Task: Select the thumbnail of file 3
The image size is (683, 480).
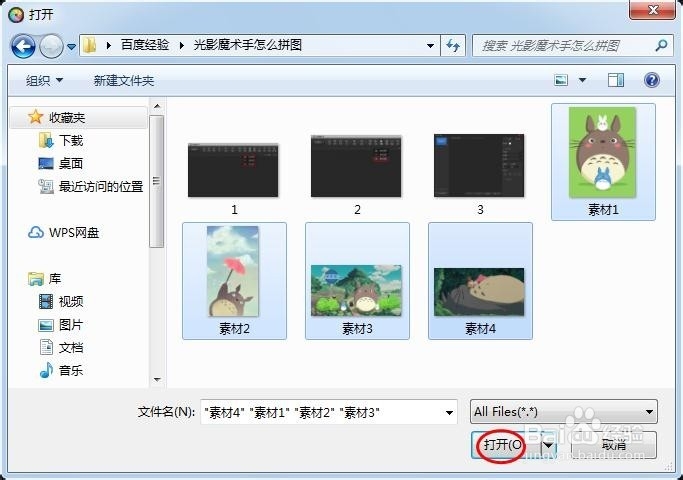Action: [479, 166]
